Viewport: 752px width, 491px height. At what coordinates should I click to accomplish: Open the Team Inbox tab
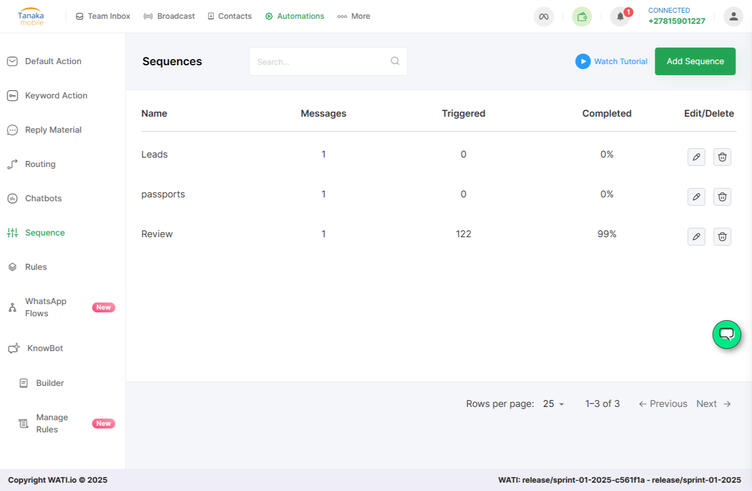[x=103, y=17]
